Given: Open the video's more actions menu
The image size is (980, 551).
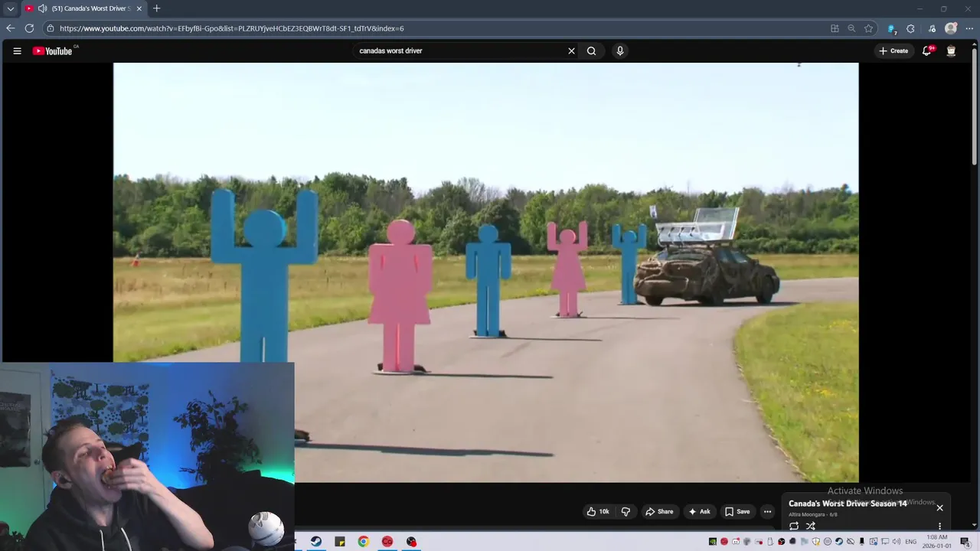Looking at the screenshot, I should [767, 511].
